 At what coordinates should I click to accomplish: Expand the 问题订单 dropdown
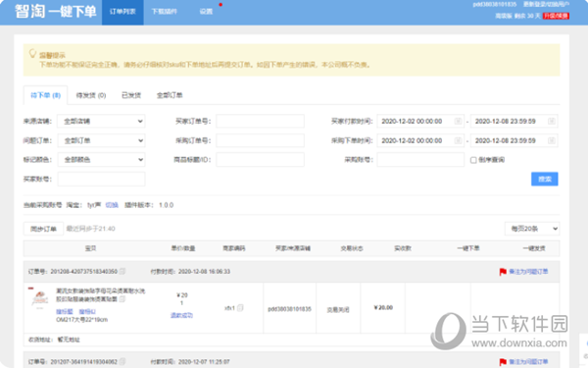coord(101,140)
